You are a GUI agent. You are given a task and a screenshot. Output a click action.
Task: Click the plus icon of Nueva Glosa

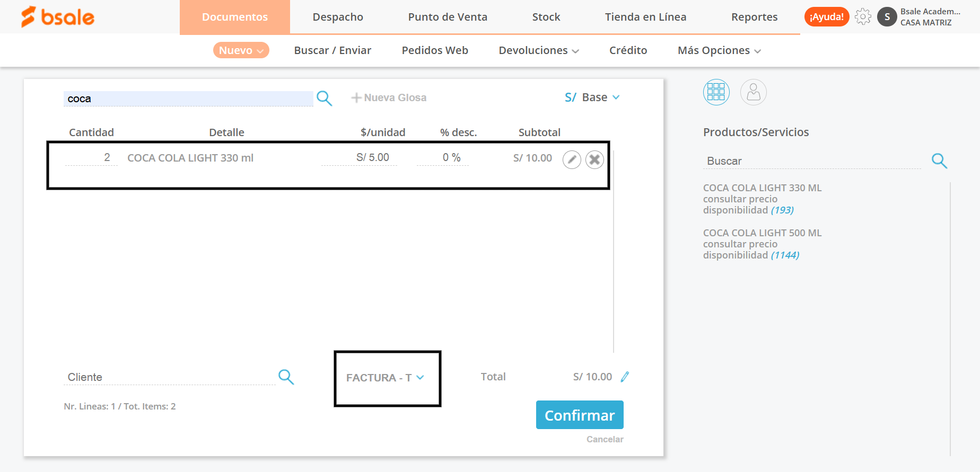pos(356,97)
